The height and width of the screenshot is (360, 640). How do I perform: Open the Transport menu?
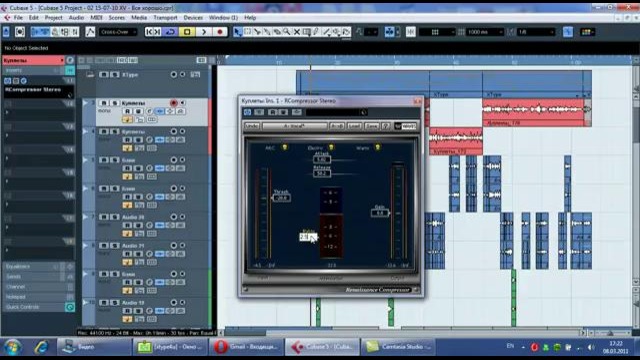point(165,18)
